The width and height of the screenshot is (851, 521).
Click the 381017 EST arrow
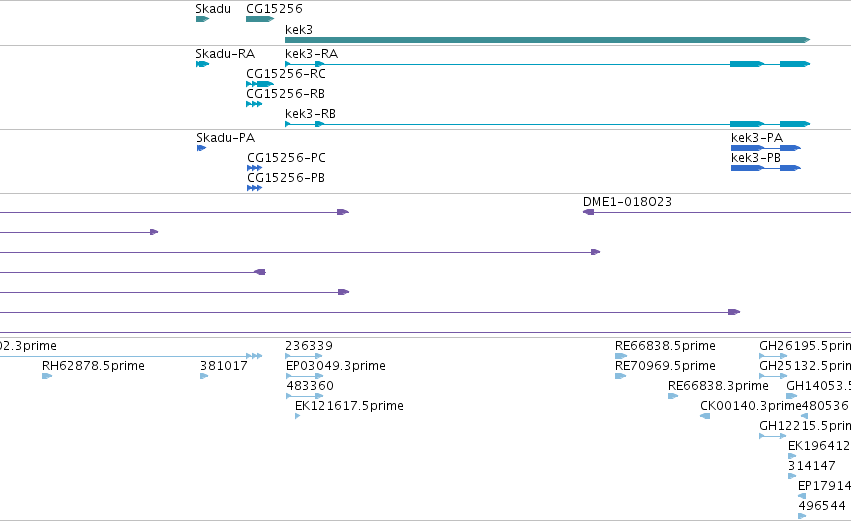pyautogui.click(x=204, y=376)
